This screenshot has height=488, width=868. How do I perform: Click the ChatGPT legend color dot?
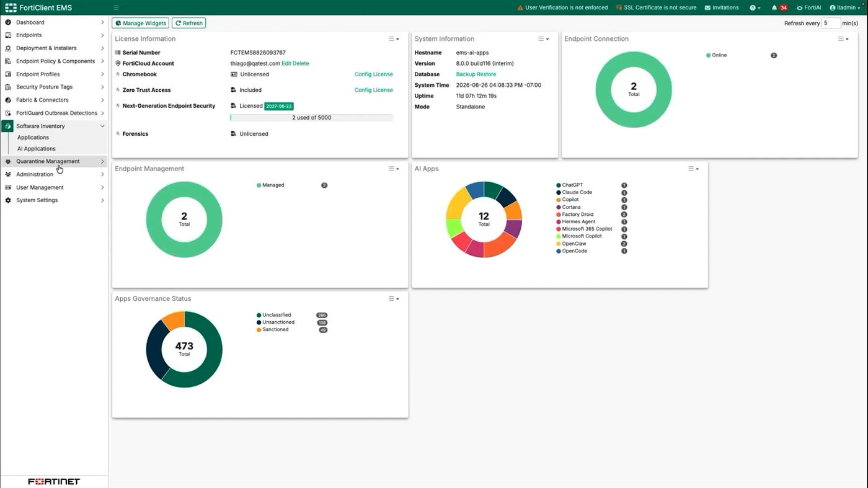559,185
